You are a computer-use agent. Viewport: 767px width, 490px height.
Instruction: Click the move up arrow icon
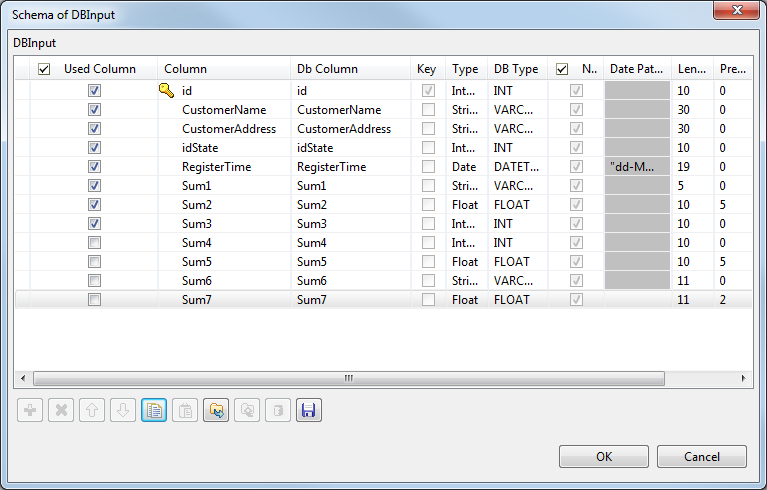pos(92,410)
